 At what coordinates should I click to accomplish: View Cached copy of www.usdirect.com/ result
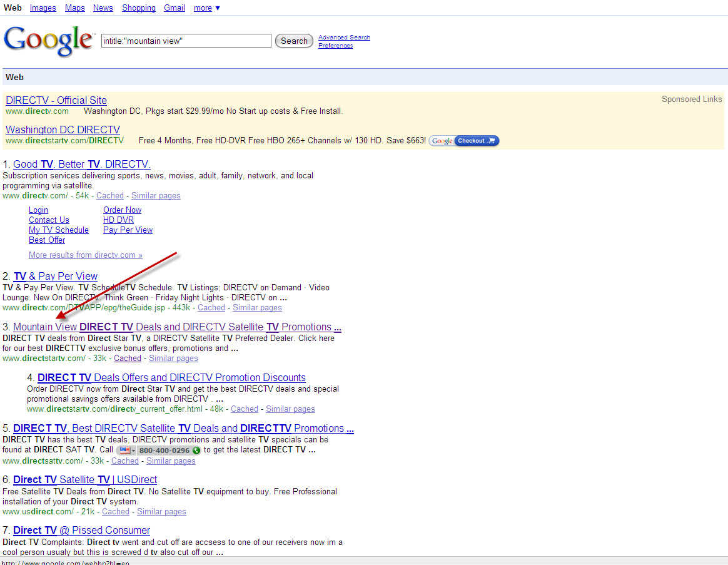click(116, 512)
